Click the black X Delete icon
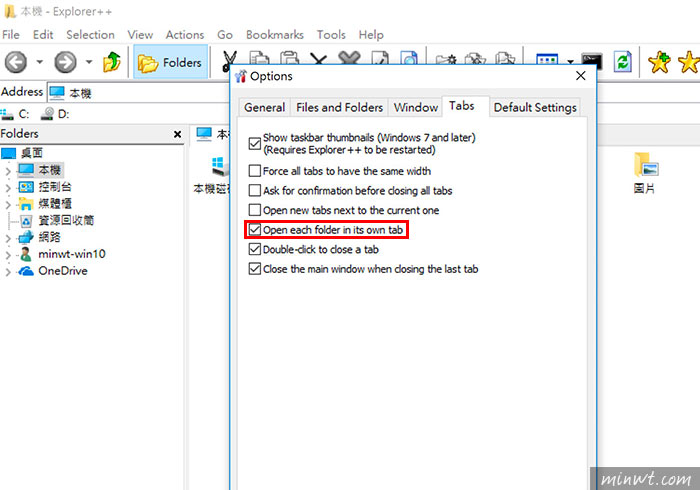700x490 pixels. click(319, 58)
